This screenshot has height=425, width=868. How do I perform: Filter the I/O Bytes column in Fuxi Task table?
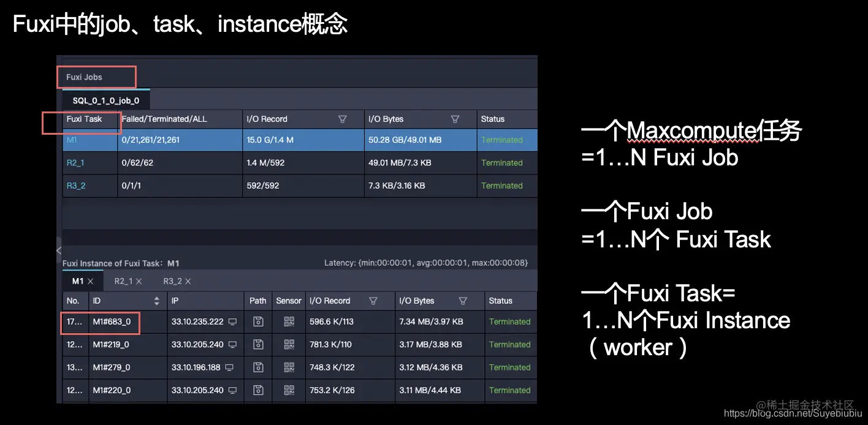tap(455, 119)
